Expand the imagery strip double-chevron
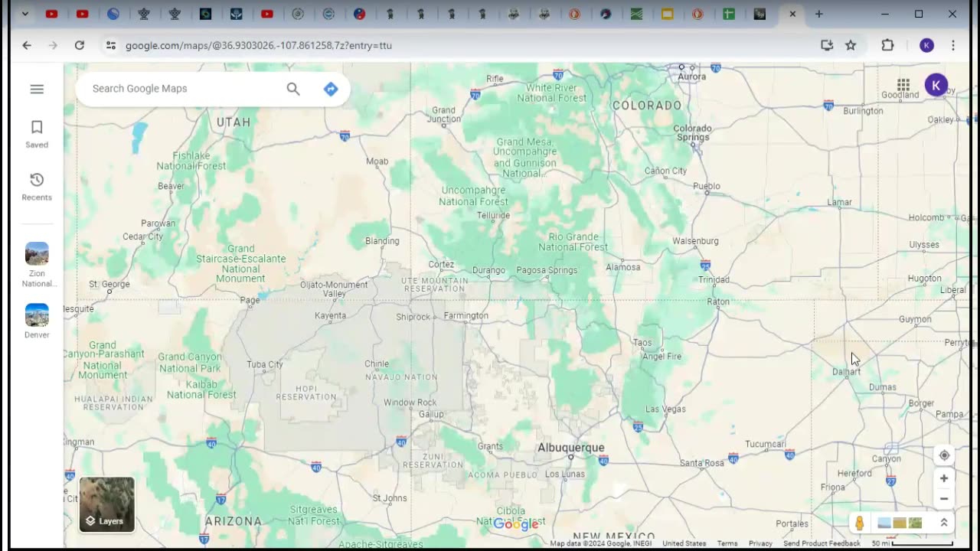This screenshot has width=980, height=551. [944, 523]
